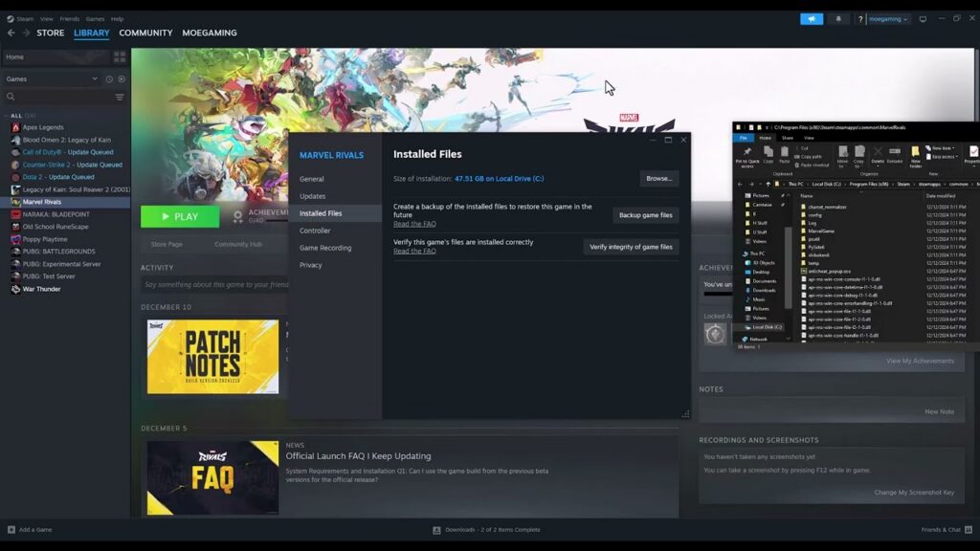Select General in Marvel Rivals properties
980x551 pixels.
pyautogui.click(x=311, y=179)
